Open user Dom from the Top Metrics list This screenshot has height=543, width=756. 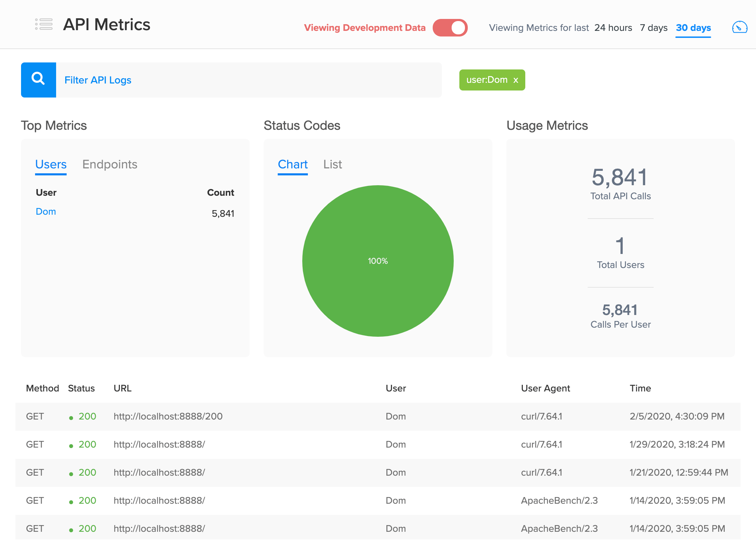click(x=46, y=212)
